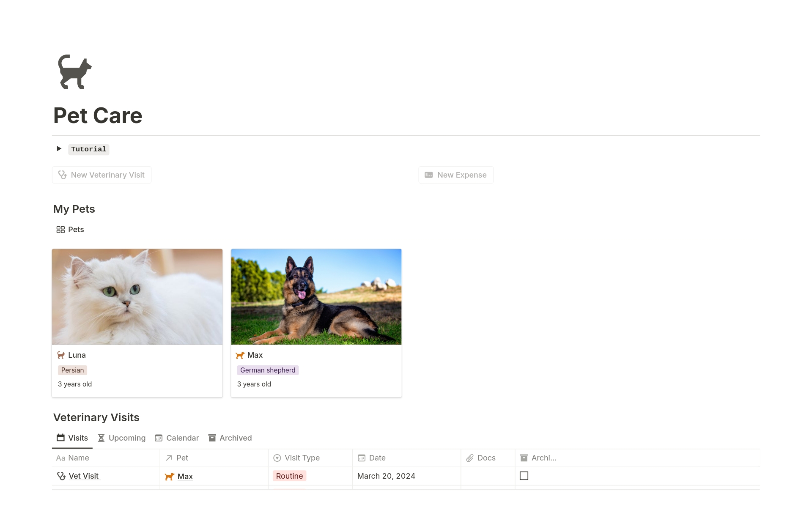Screen dimensions: 812x507
Task: Click the dog icon next to Max's name
Action: [x=240, y=355]
